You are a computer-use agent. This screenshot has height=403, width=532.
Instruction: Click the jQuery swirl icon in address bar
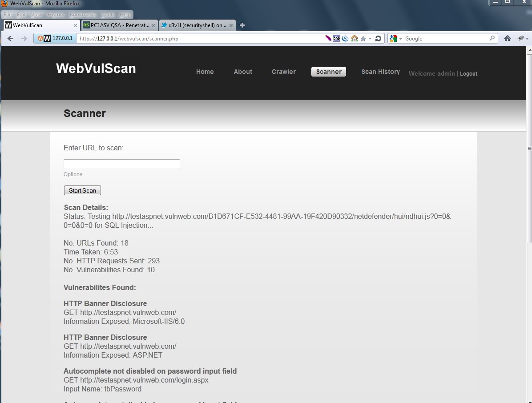[x=345, y=38]
